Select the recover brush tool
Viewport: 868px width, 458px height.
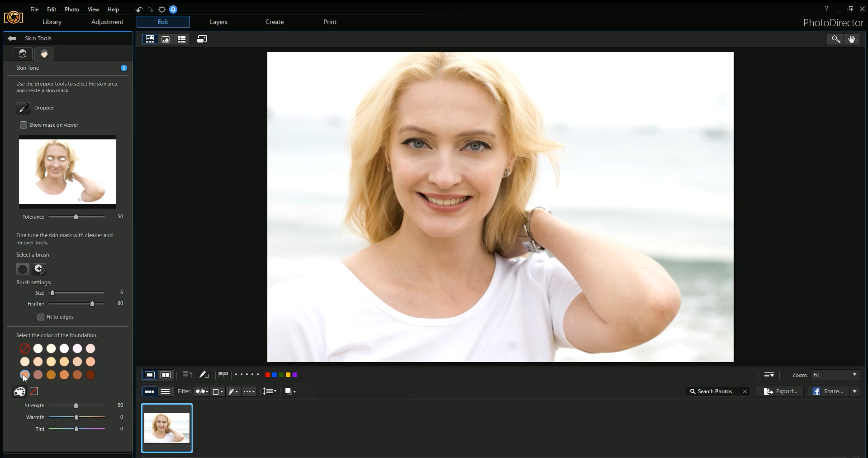click(39, 269)
